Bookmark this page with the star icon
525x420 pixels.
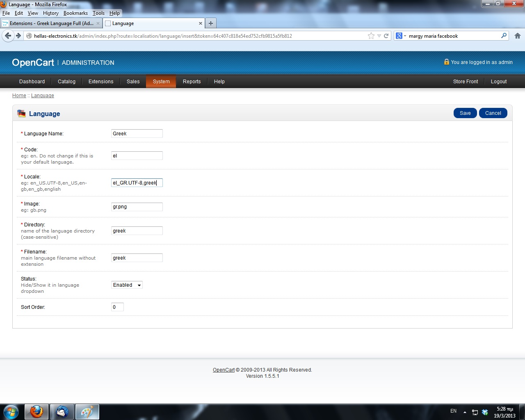[371, 36]
